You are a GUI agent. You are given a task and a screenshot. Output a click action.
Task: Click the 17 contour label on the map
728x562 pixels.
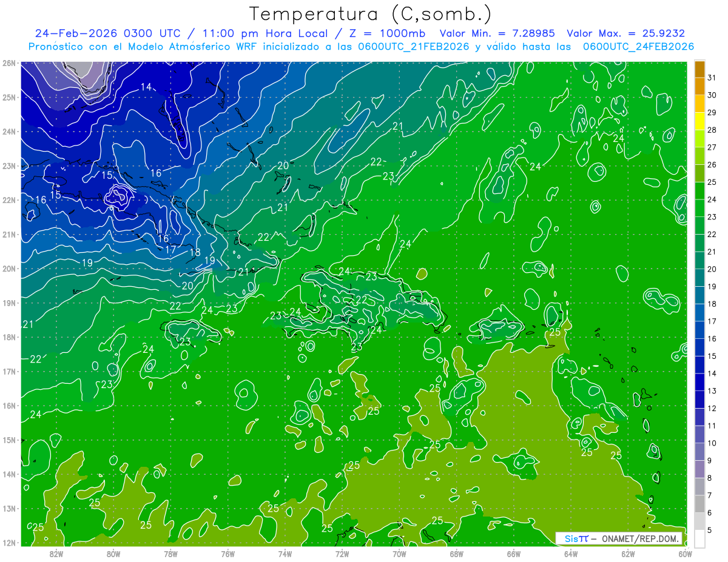click(170, 249)
